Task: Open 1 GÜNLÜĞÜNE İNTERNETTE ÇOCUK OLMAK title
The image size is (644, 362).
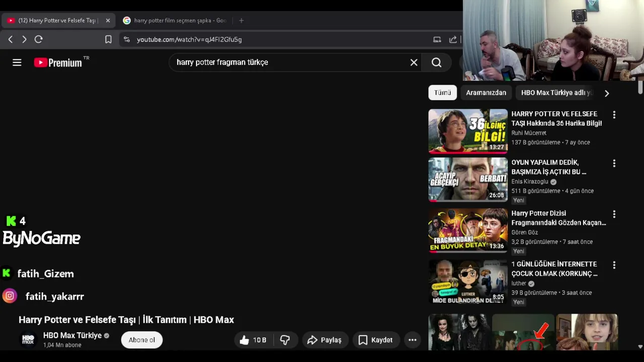Action: tap(554, 269)
